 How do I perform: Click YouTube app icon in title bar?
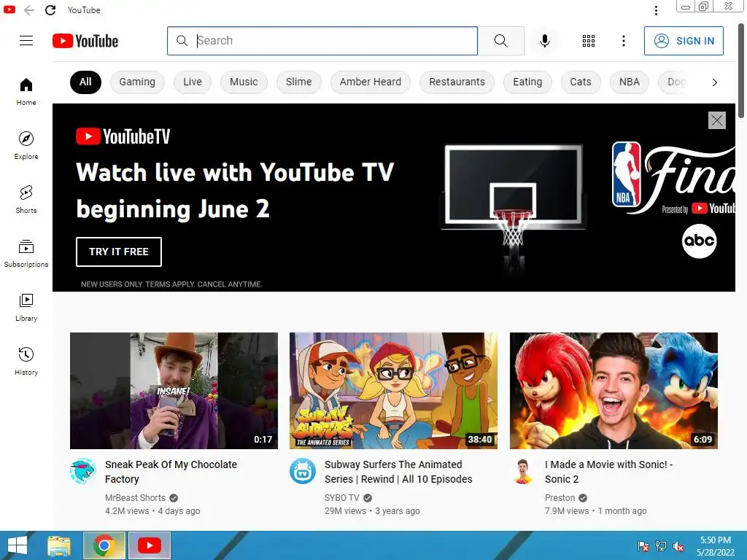coord(9,9)
